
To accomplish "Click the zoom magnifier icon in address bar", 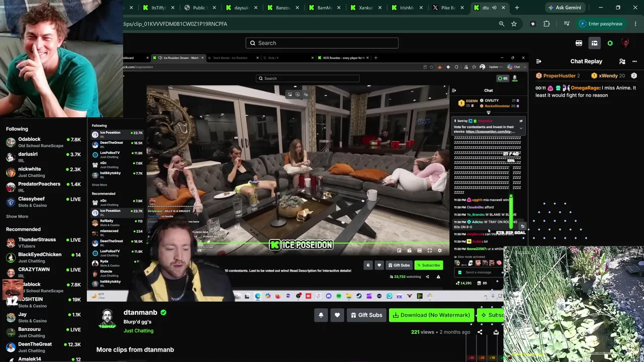I will [x=502, y=24].
